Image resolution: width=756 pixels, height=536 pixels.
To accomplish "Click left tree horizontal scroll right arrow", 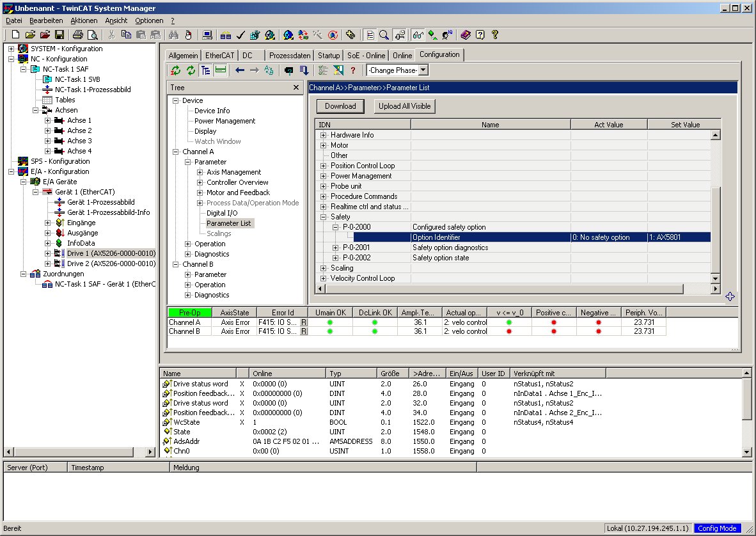I will [150, 452].
